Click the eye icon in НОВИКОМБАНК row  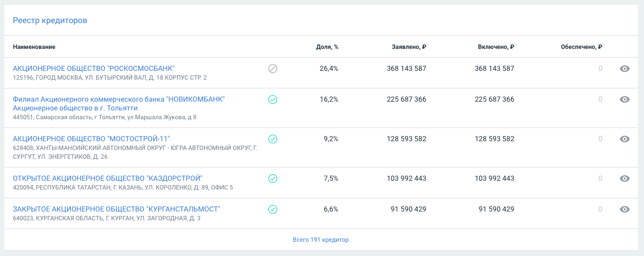pyautogui.click(x=624, y=99)
